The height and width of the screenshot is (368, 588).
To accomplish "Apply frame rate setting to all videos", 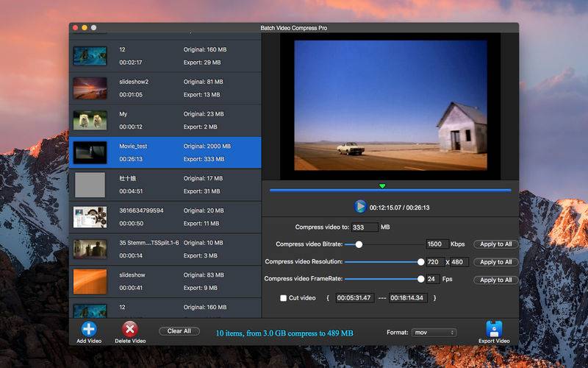I will point(495,280).
